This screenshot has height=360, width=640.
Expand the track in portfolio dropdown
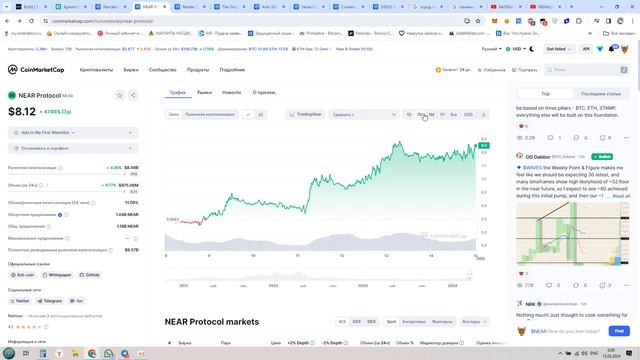(x=73, y=149)
